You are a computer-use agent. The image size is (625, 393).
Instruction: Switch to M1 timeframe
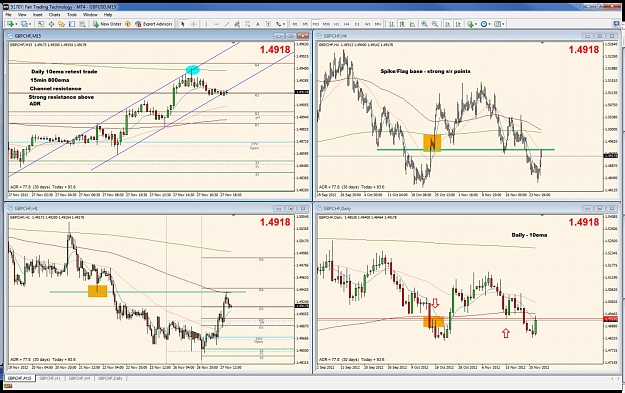pos(295,24)
